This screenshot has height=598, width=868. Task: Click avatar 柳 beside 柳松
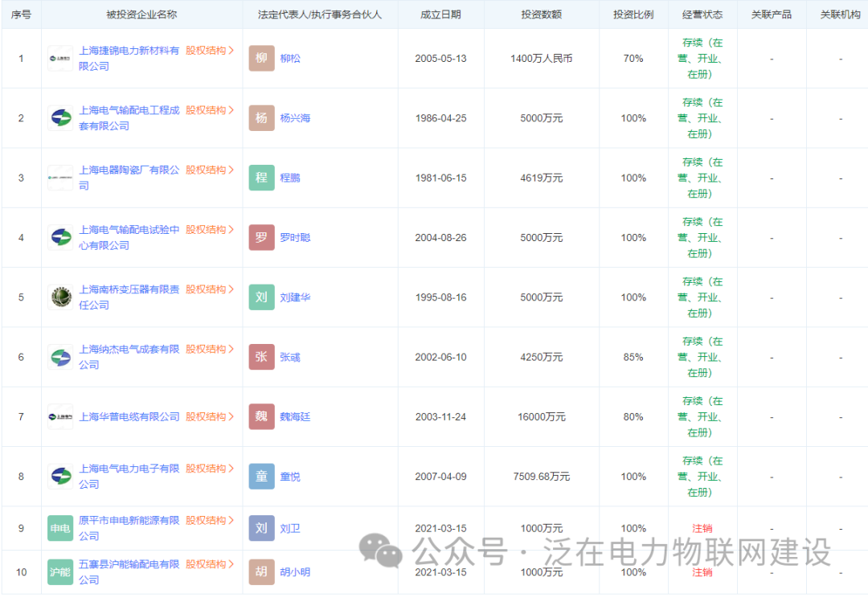click(261, 58)
